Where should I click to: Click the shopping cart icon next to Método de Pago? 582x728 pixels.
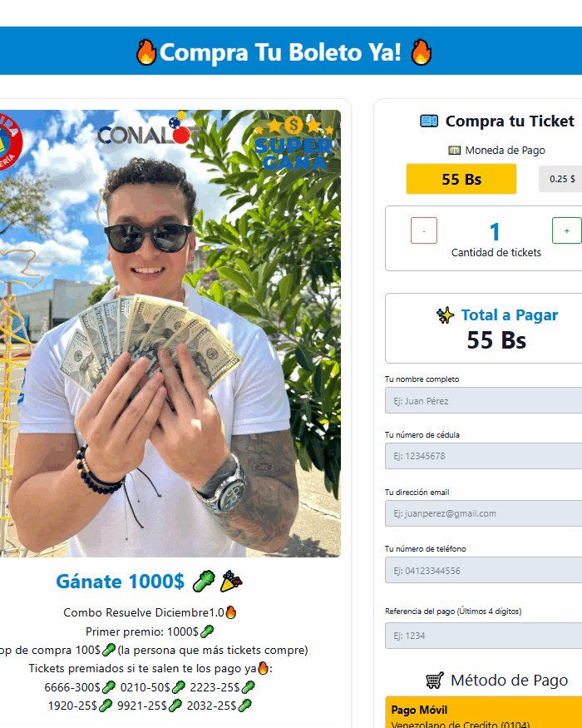(x=435, y=681)
